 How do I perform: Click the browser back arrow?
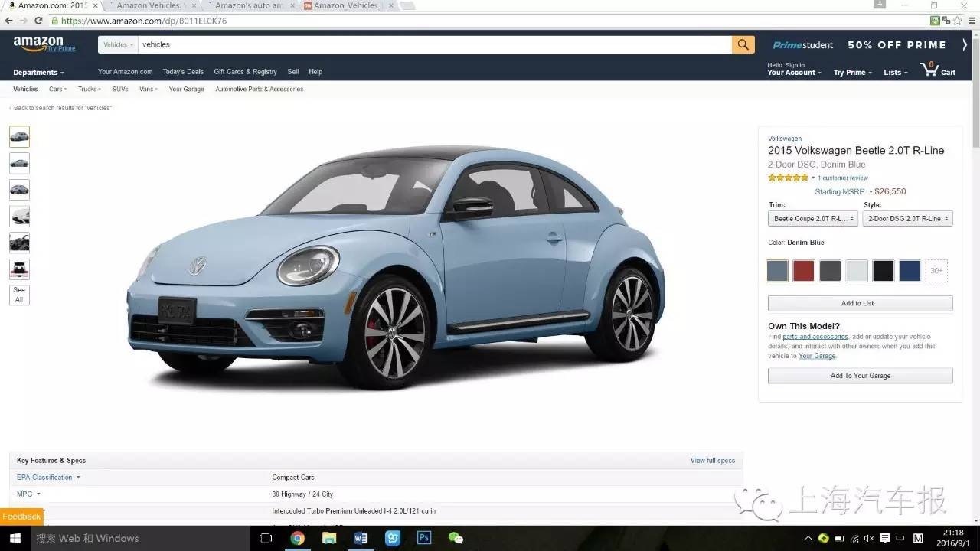9,21
